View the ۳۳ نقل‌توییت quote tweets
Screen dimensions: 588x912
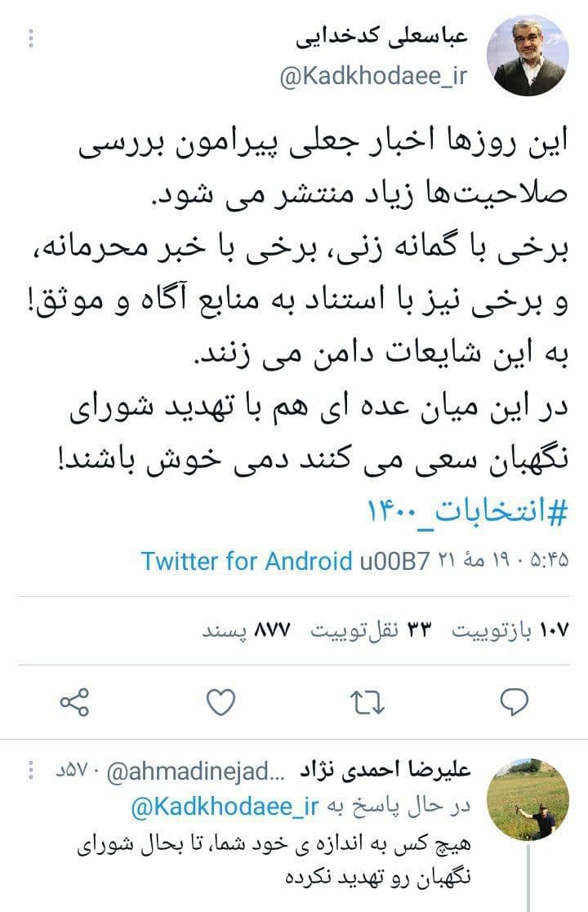371,630
